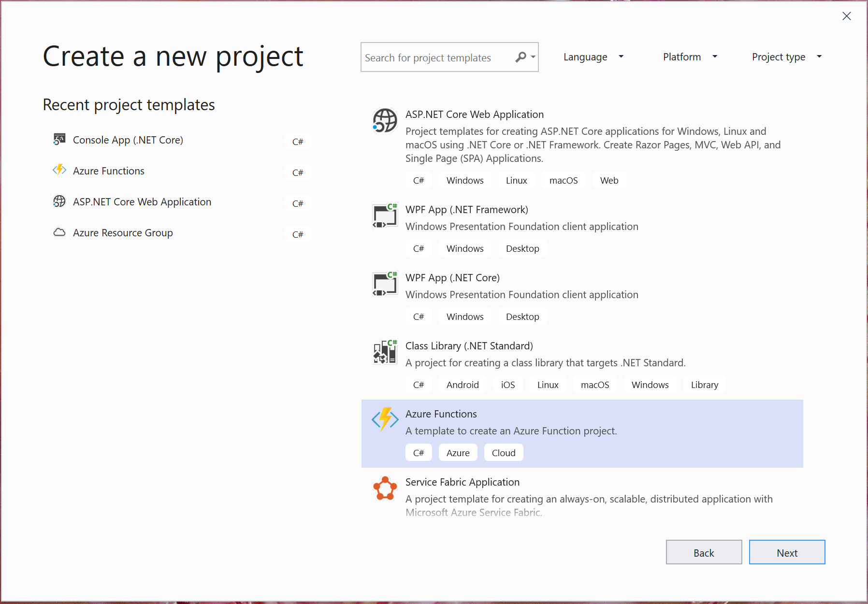This screenshot has width=868, height=604.
Task: Click the ASP.NET Core Web Application globe icon in template list
Action: point(385,120)
